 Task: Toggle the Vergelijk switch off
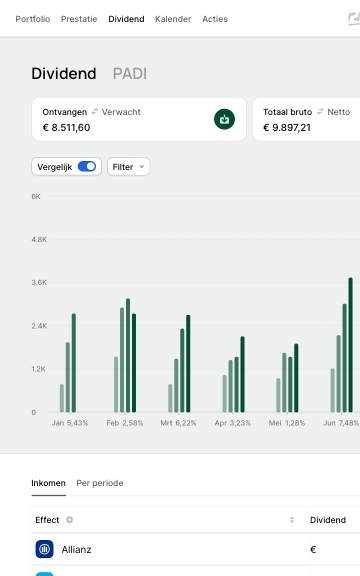click(87, 167)
